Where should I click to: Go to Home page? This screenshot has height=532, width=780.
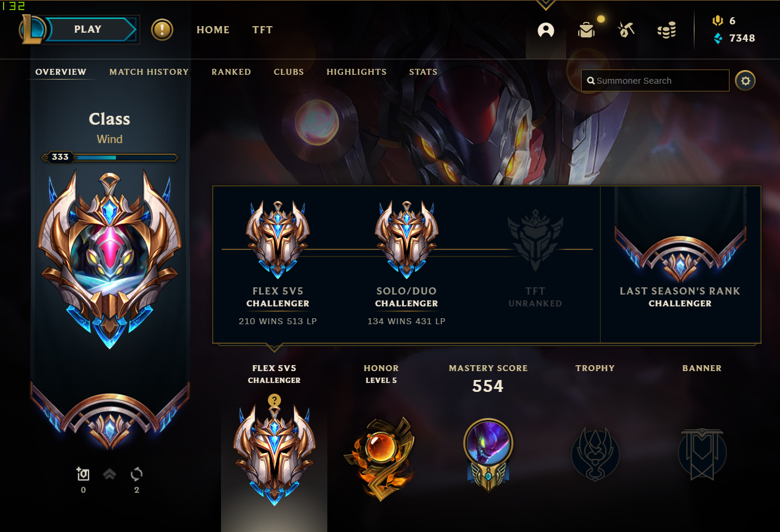[x=213, y=30]
